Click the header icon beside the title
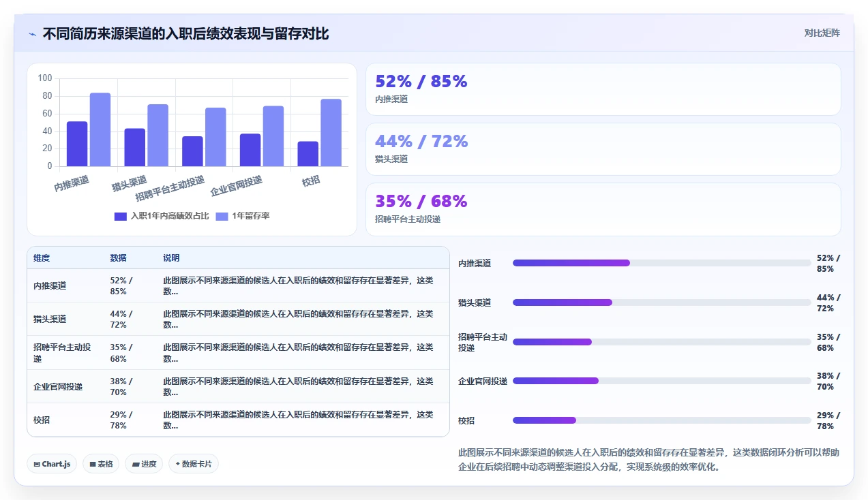 pos(33,34)
